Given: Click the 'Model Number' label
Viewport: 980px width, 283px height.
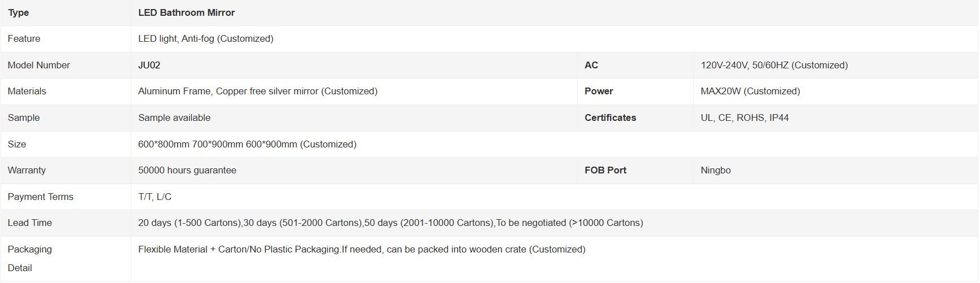Looking at the screenshot, I should click(38, 65).
